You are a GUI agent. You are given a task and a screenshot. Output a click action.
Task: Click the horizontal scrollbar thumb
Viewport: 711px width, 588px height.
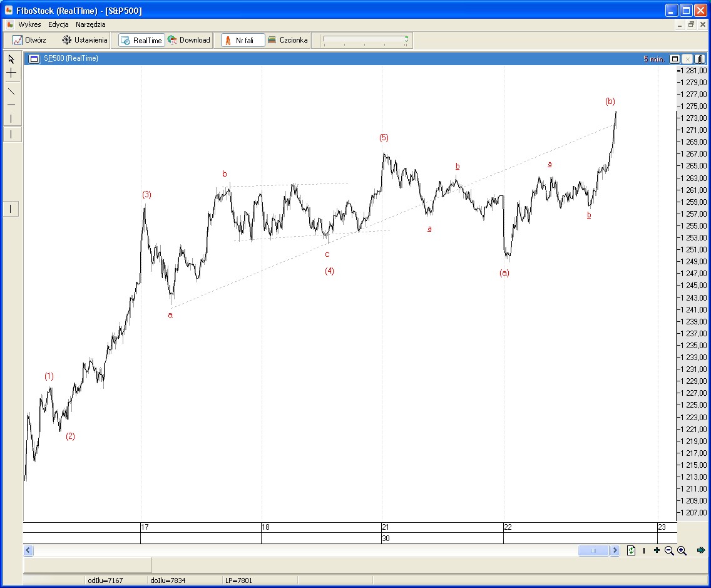pos(593,550)
